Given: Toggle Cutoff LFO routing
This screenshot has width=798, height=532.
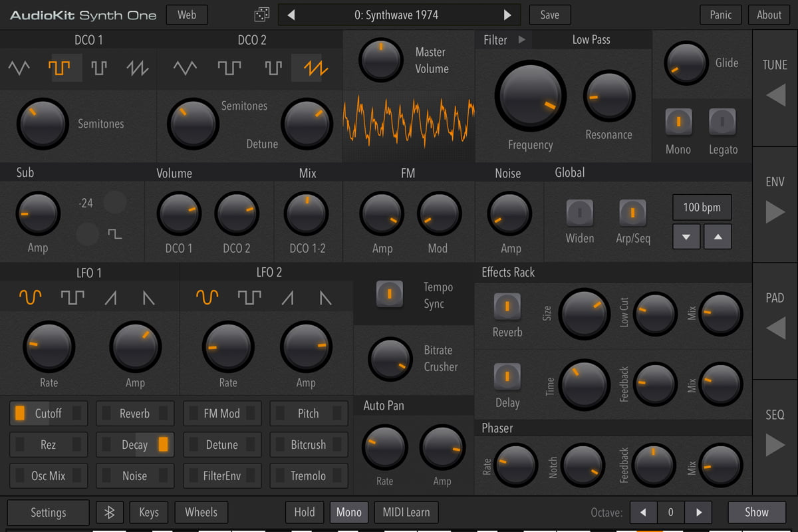Looking at the screenshot, I should [49, 413].
